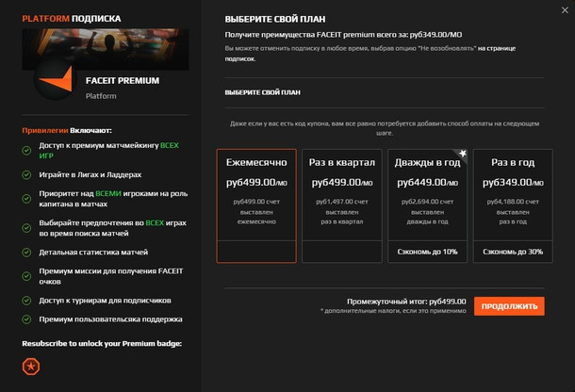Click the Сэкономь до 10% savings label

coord(427,252)
